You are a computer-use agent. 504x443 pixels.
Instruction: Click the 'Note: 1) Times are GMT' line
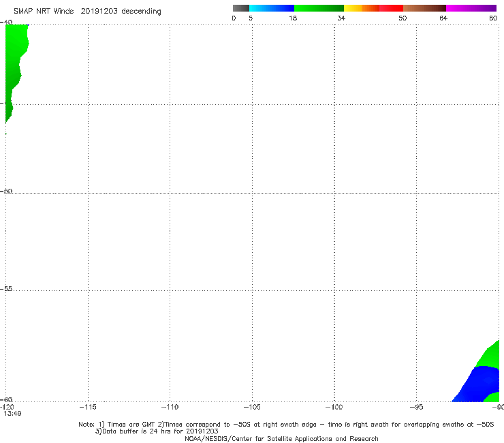pos(286,425)
